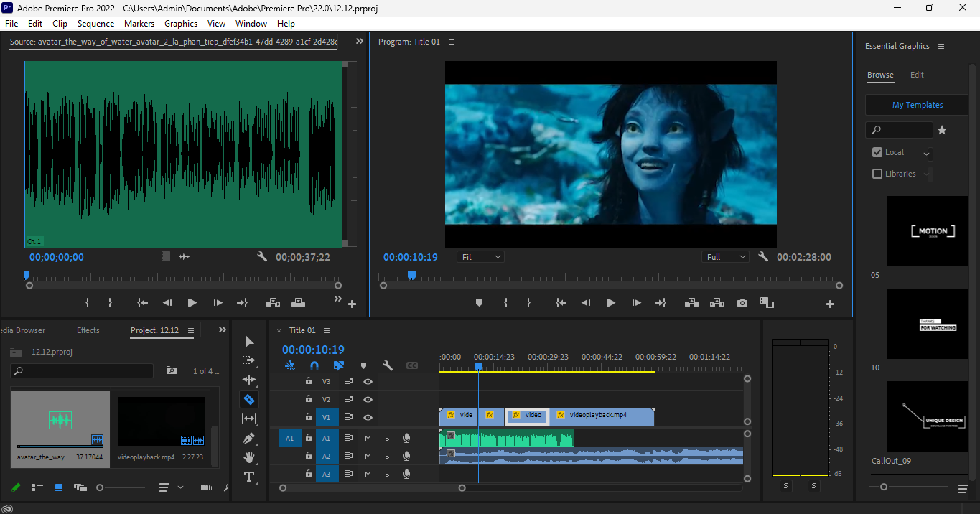Add marker in timeline panel
The width and height of the screenshot is (980, 514).
363,365
